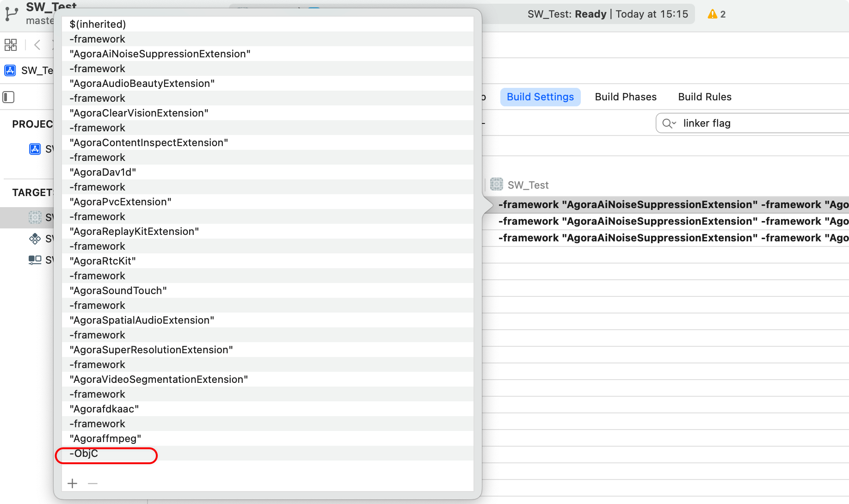Select the "AgoraSuperResolutionExtension" entry

tap(267, 350)
